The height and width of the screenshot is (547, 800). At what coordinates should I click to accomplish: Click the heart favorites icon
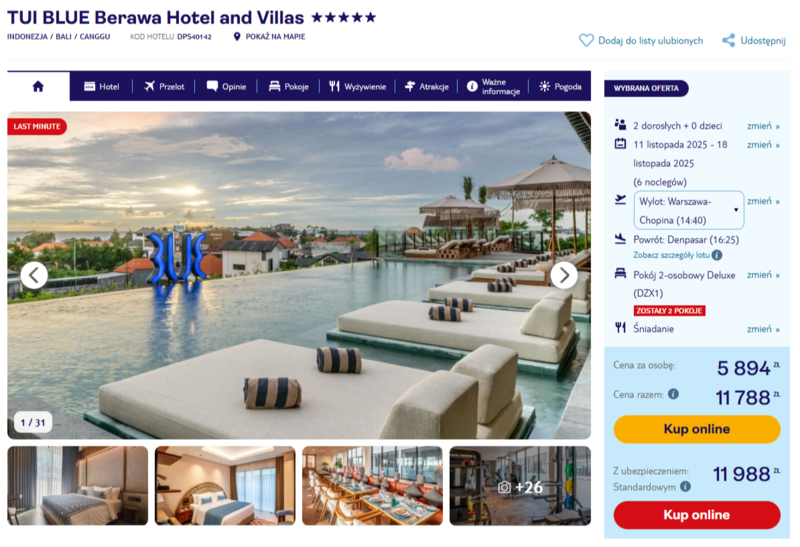tap(586, 40)
